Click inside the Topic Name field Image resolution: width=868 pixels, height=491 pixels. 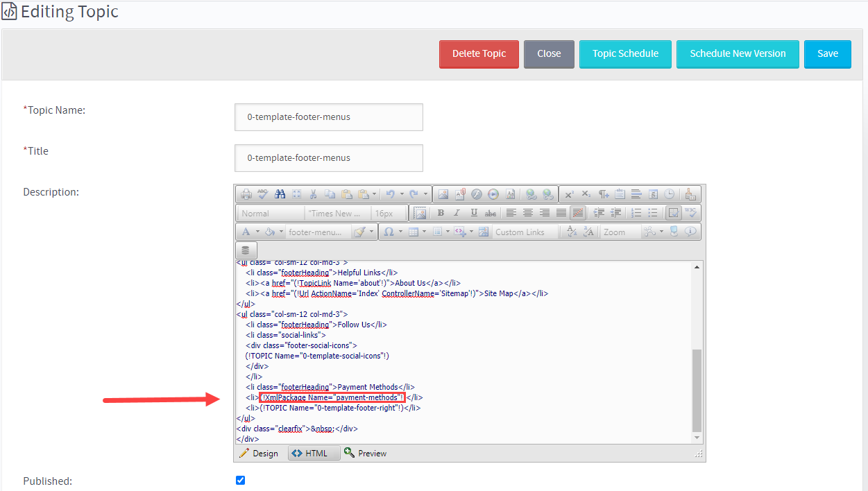328,117
